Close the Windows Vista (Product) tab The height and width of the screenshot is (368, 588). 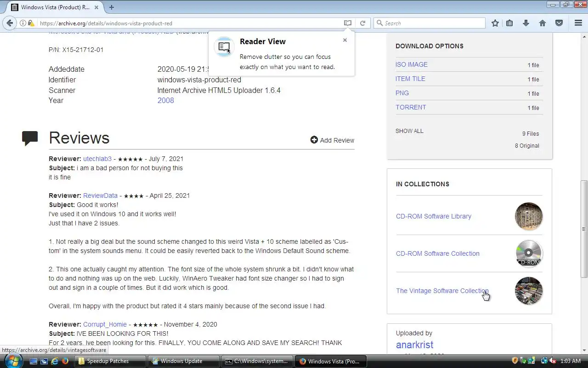coord(97,7)
